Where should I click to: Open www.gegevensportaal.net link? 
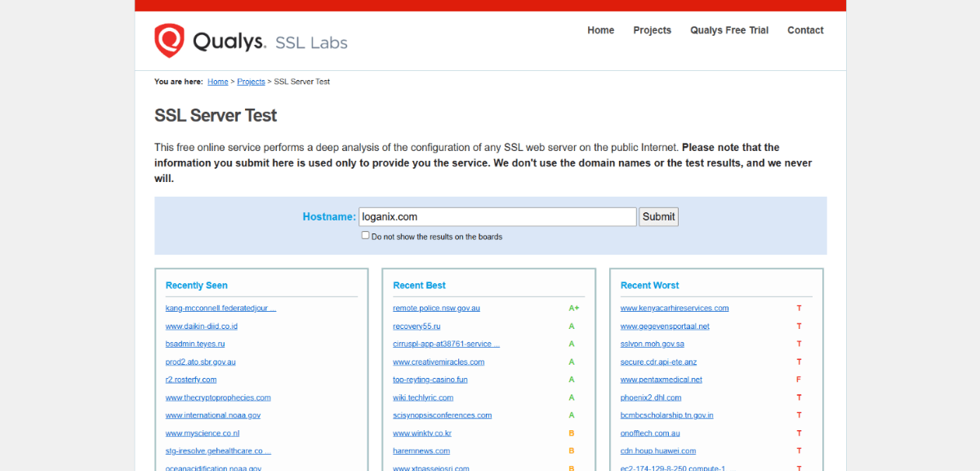(665, 327)
